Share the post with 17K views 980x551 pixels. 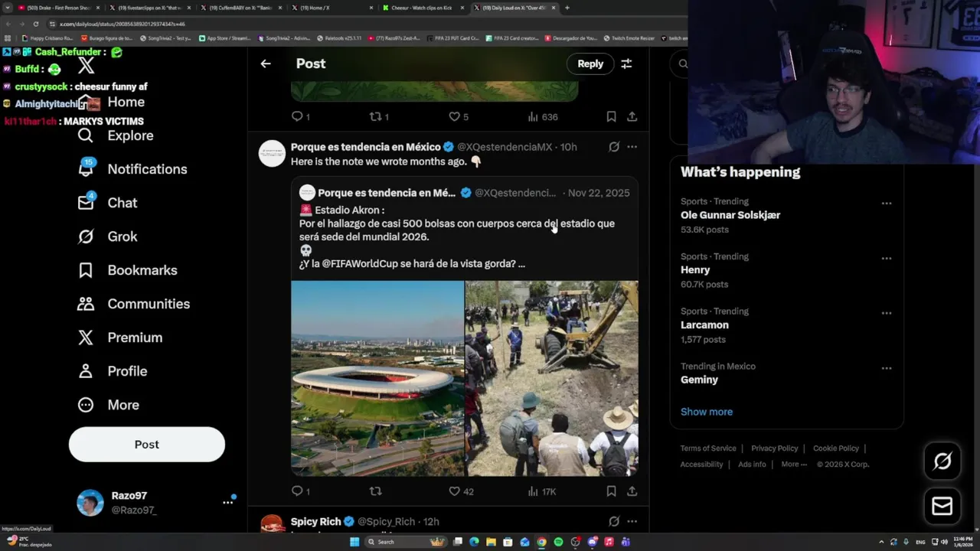coord(632,491)
